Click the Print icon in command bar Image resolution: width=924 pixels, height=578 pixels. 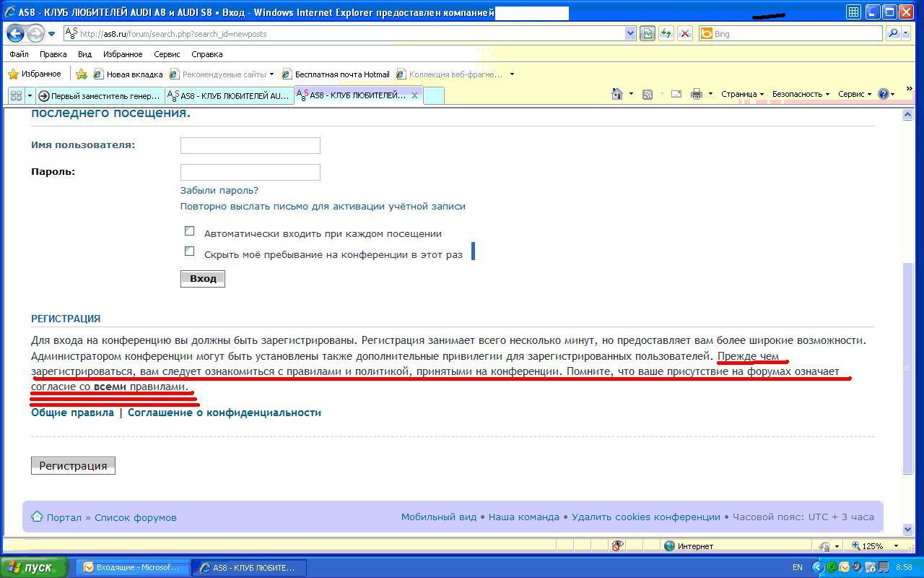point(696,94)
